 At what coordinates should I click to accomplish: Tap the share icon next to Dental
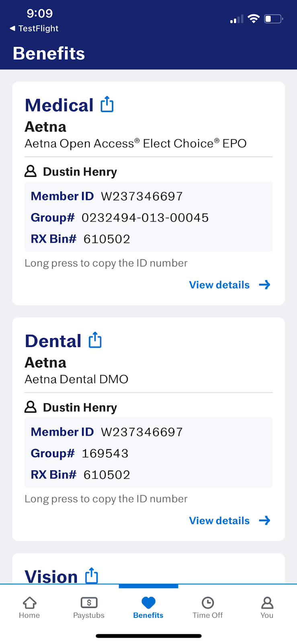tap(95, 340)
